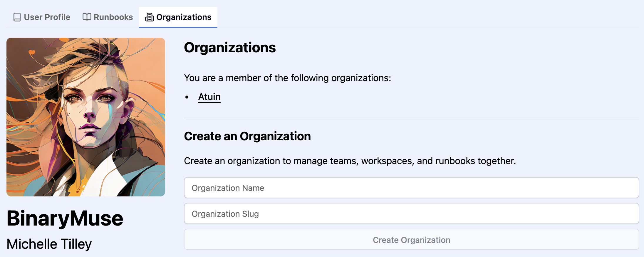Viewport: 644px width, 257px height.
Task: Switch to the User Profile tab
Action: pos(47,17)
